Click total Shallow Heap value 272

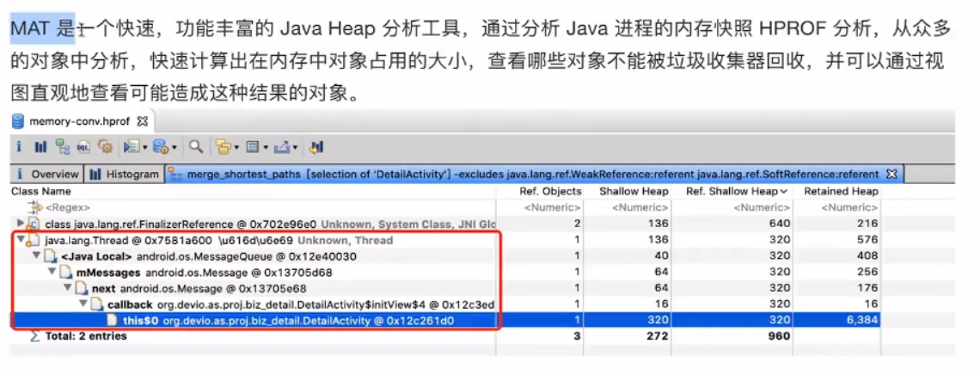pyautogui.click(x=656, y=336)
